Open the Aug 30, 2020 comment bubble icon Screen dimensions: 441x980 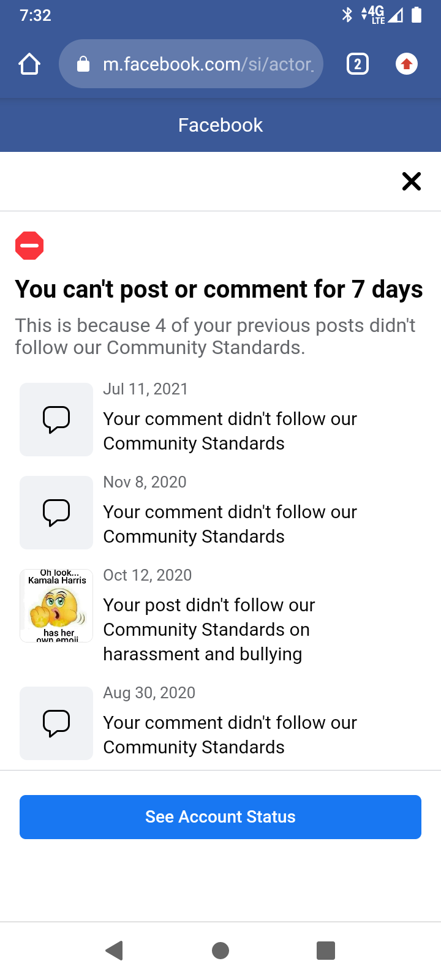pos(56,723)
